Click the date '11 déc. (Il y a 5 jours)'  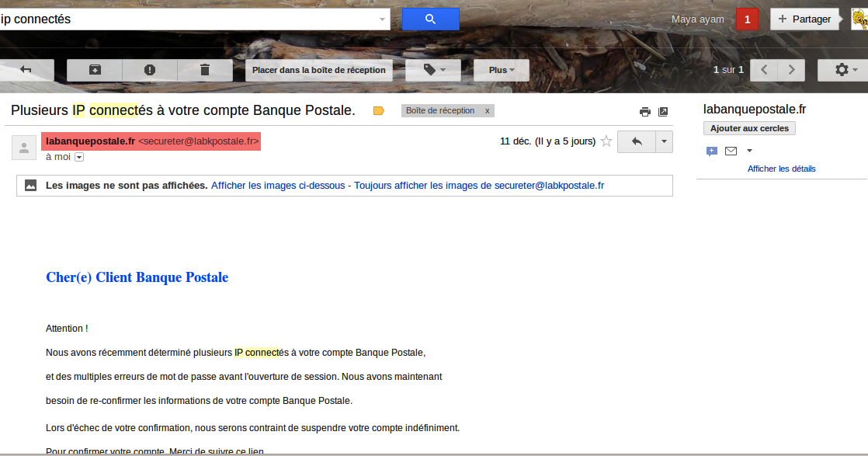coord(547,141)
